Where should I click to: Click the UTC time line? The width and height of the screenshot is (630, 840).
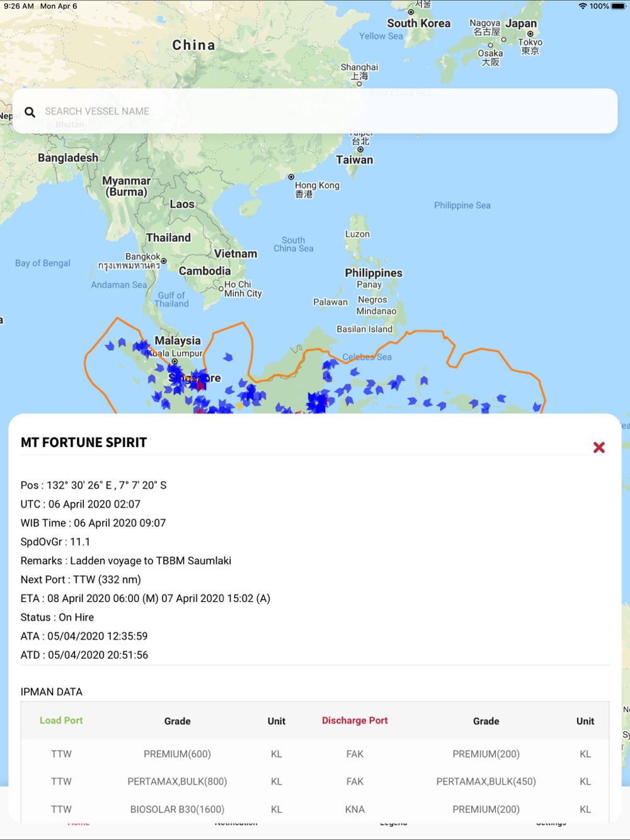[81, 504]
